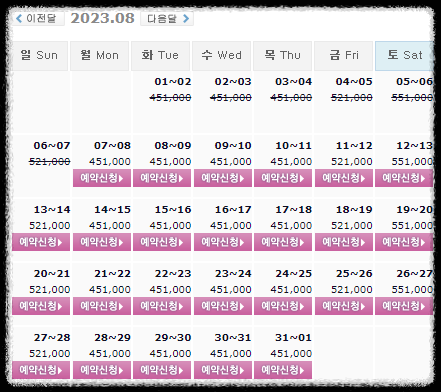This screenshot has width=441, height=392.
Task: Click the 06~07 date label
Action: (x=52, y=145)
